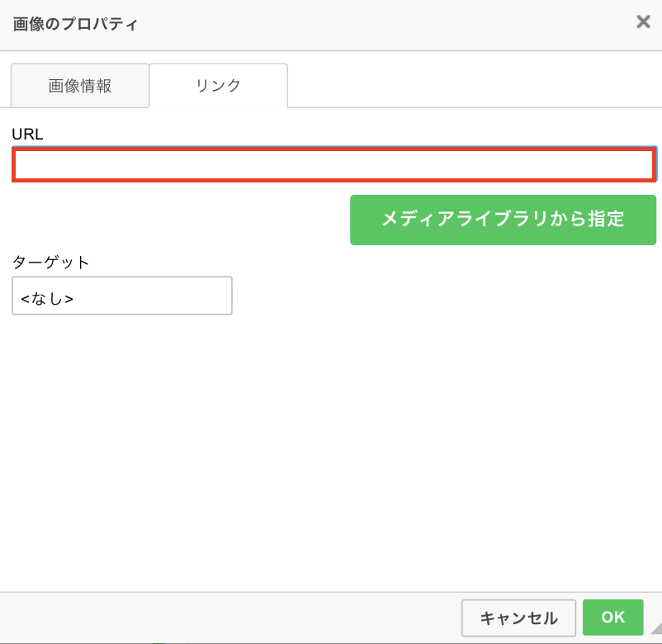662x644 pixels.
Task: Open the ターゲット dropdown
Action: pos(122,296)
